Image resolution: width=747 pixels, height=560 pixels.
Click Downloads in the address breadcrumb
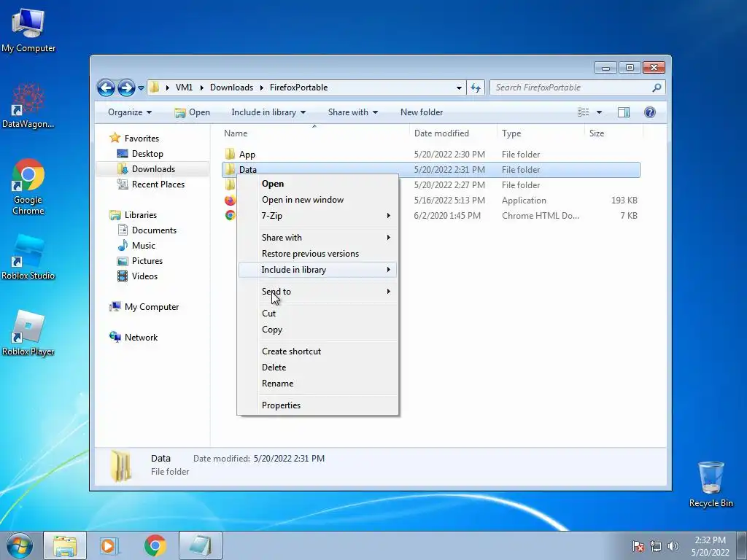click(231, 87)
